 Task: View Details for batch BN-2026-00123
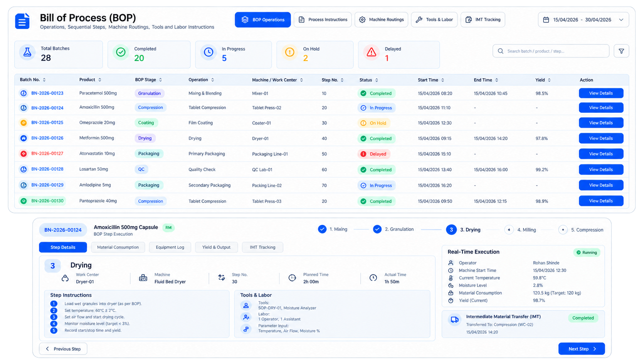[601, 93]
